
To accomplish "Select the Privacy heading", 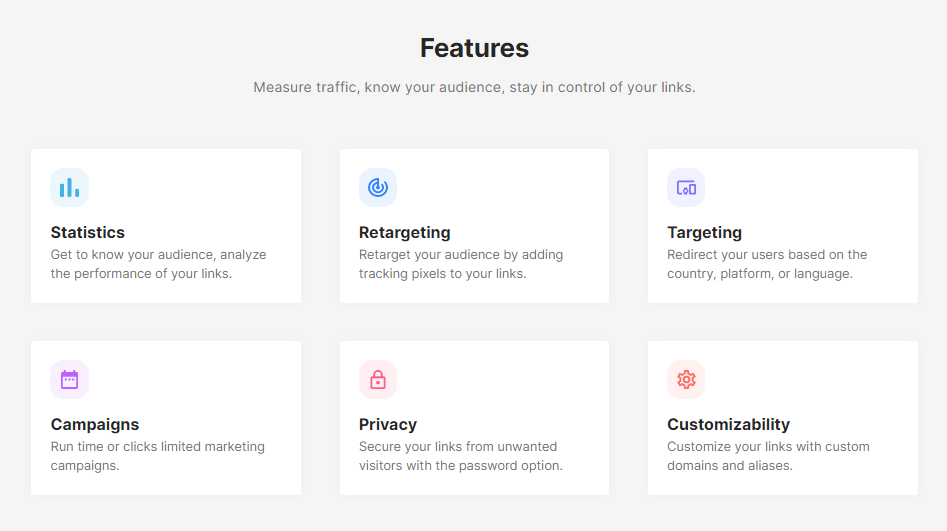I will tap(388, 425).
